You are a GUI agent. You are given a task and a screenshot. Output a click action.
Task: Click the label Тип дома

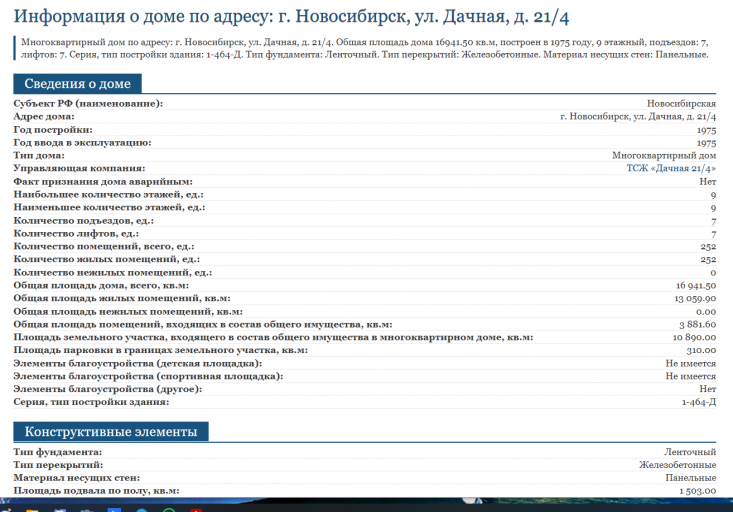[x=39, y=155]
